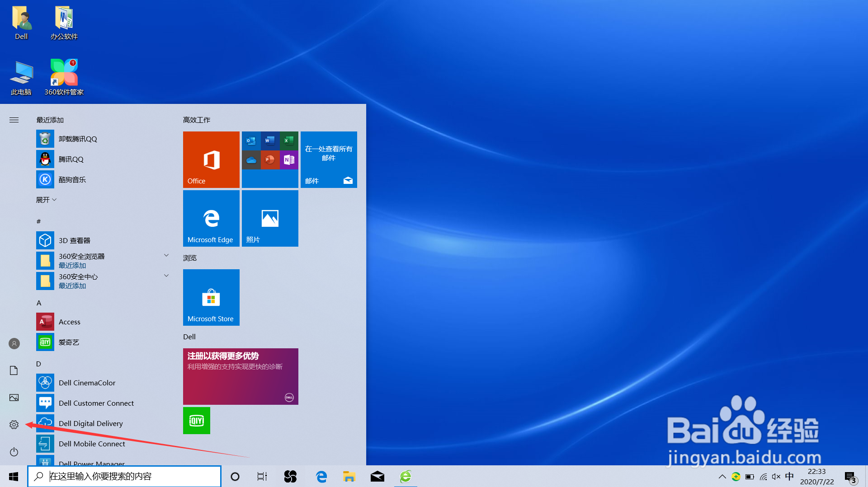Open the Mail app from the taskbar

point(377,476)
